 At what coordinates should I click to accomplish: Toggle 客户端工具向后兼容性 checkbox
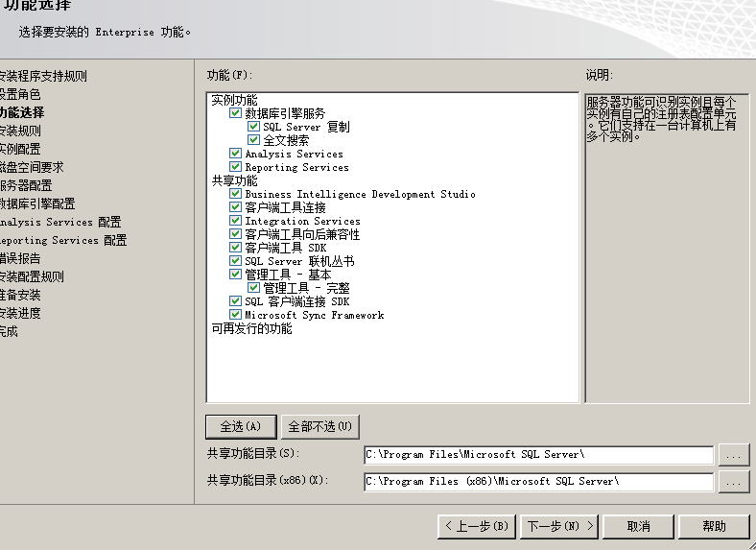pyautogui.click(x=235, y=234)
